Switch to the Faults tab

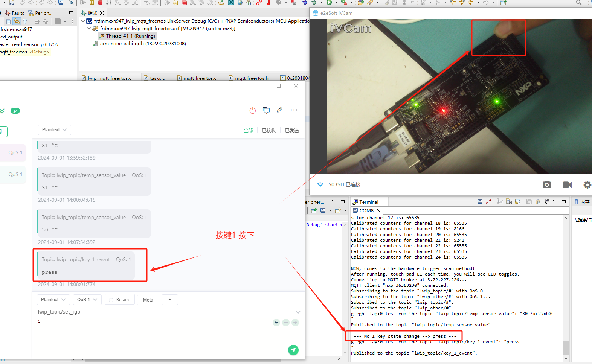[x=15, y=13]
